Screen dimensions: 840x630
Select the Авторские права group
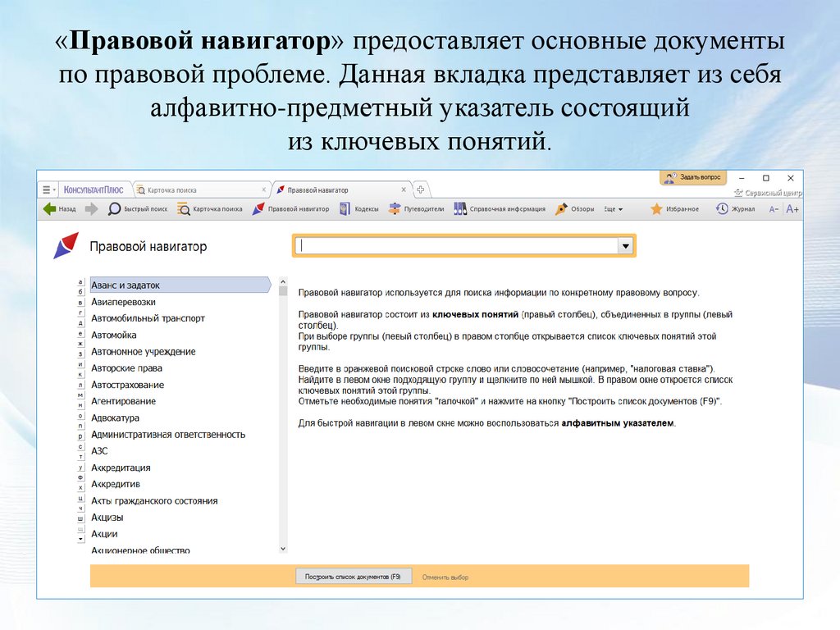(126, 368)
